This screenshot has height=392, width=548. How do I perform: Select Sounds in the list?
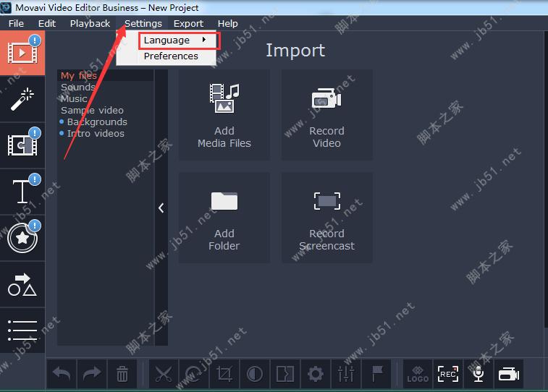(x=105, y=87)
